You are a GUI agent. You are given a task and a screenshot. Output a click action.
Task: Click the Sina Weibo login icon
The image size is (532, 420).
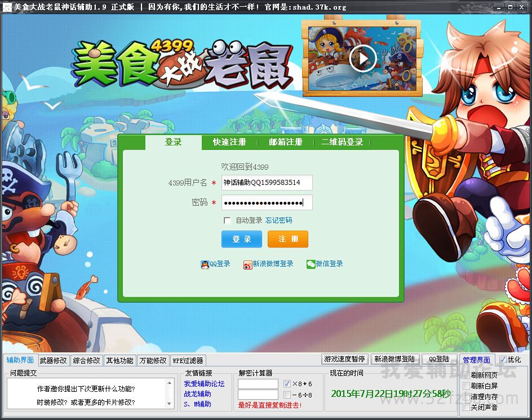click(247, 264)
